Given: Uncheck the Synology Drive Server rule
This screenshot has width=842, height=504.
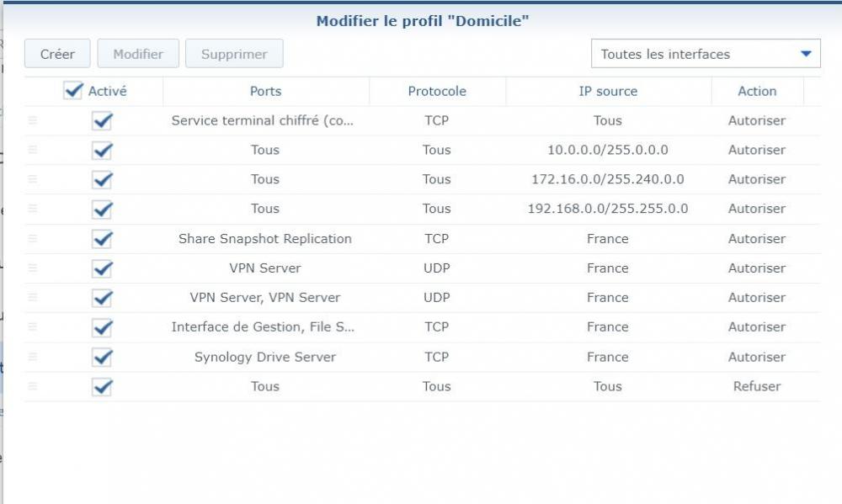Looking at the screenshot, I should 102,357.
